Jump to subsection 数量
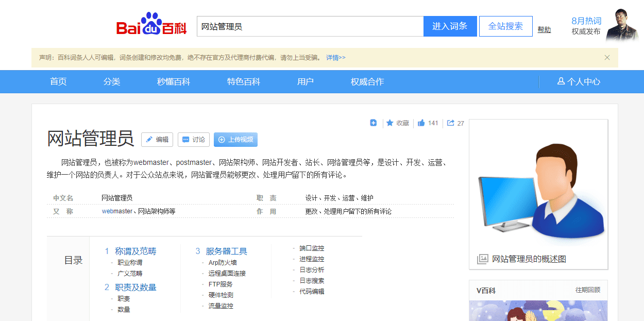The height and width of the screenshot is (321, 644). (124, 310)
